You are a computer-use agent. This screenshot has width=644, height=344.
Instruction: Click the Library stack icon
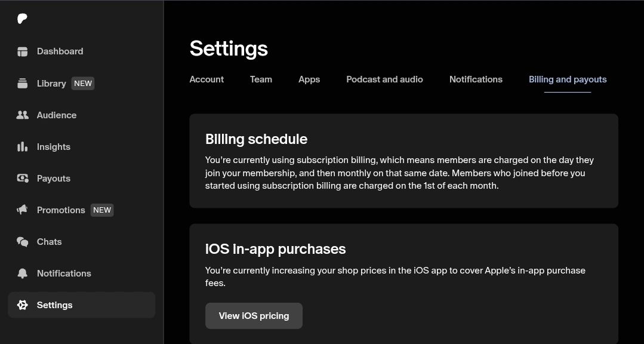tap(22, 84)
